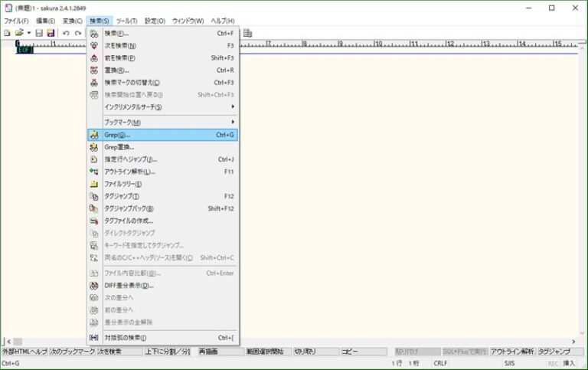
Task: Click the New file icon in toolbar
Action: (x=7, y=33)
